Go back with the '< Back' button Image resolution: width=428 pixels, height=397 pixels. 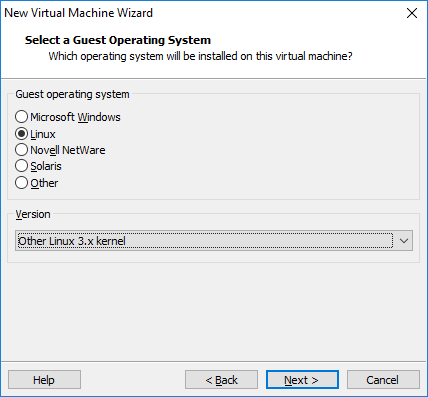(221, 380)
